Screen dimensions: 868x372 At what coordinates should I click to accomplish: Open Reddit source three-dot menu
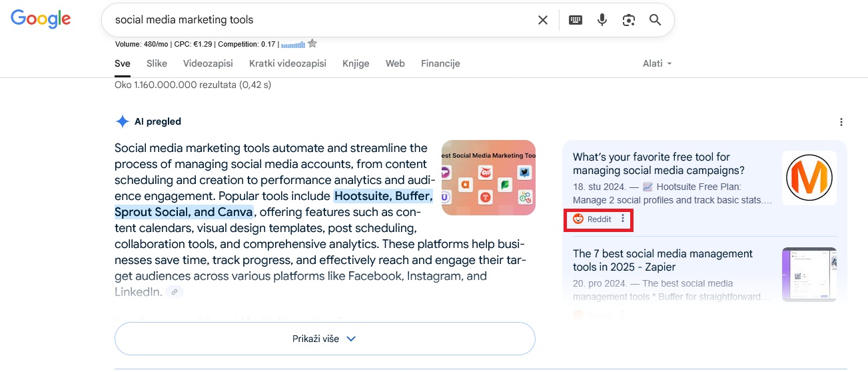pos(623,219)
